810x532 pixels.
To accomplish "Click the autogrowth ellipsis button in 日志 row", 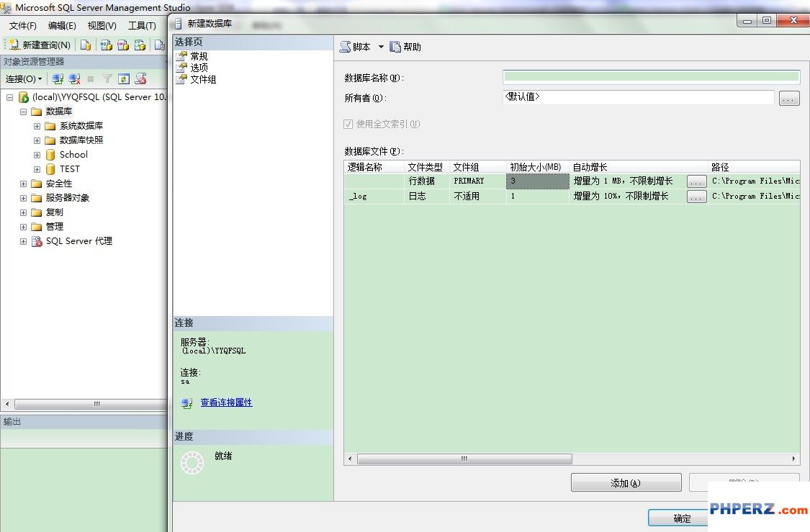I will point(697,197).
